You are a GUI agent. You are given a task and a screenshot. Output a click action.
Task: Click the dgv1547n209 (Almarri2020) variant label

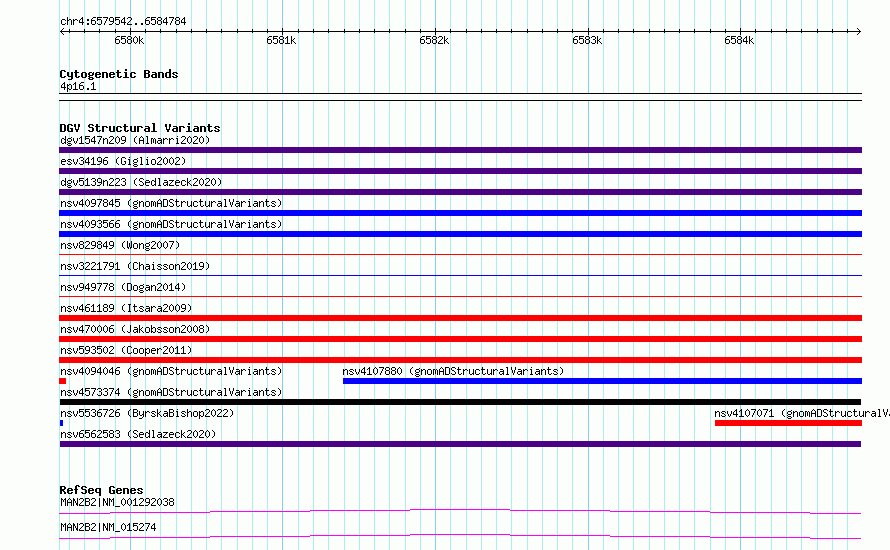point(135,140)
